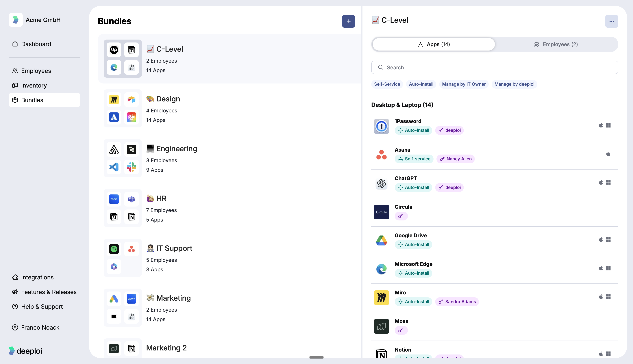Open Inventory in the sidebar

tap(34, 86)
